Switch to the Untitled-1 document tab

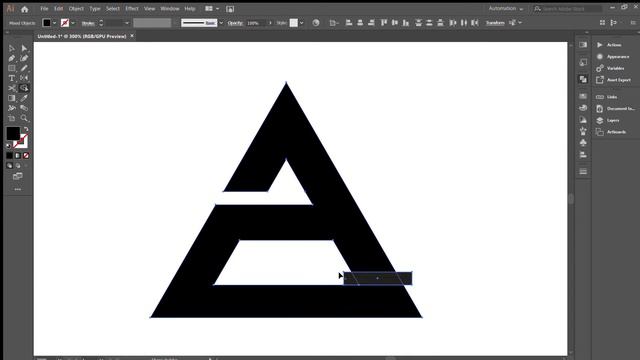tap(82, 36)
